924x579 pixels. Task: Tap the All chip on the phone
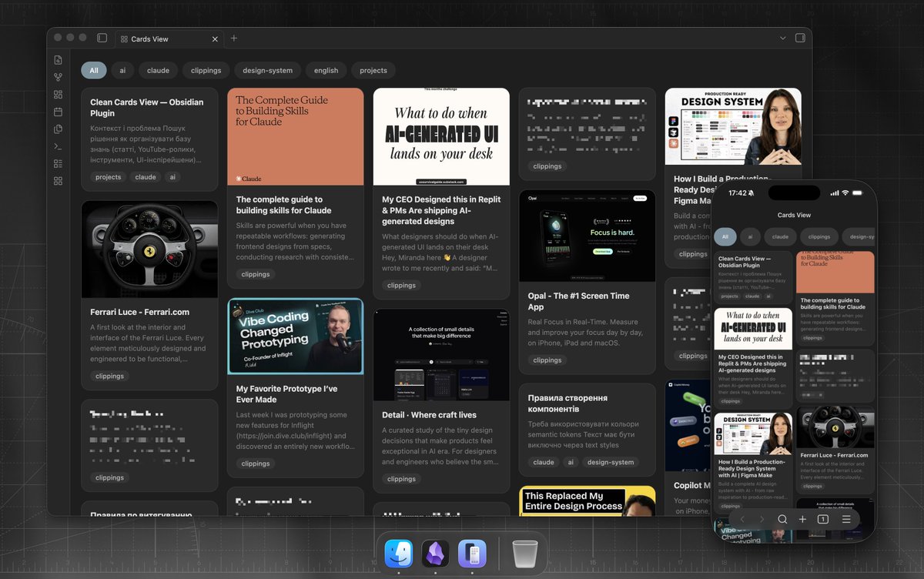point(725,237)
